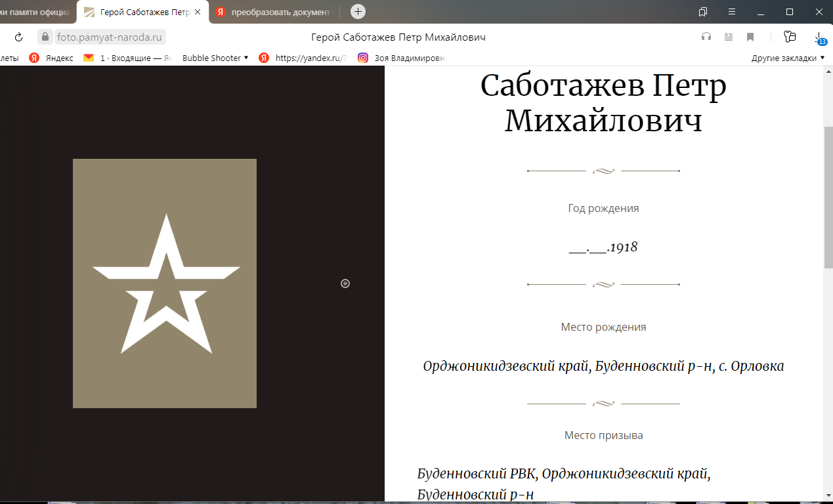Close the Герой Саботажев Петр tab
The image size is (833, 504).
point(198,12)
